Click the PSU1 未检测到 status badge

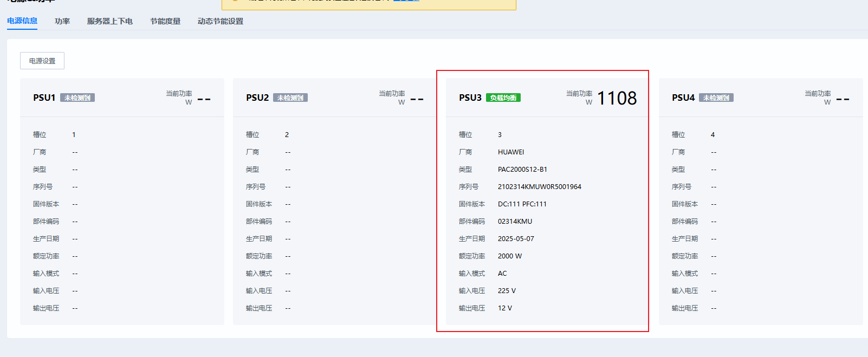(x=77, y=98)
